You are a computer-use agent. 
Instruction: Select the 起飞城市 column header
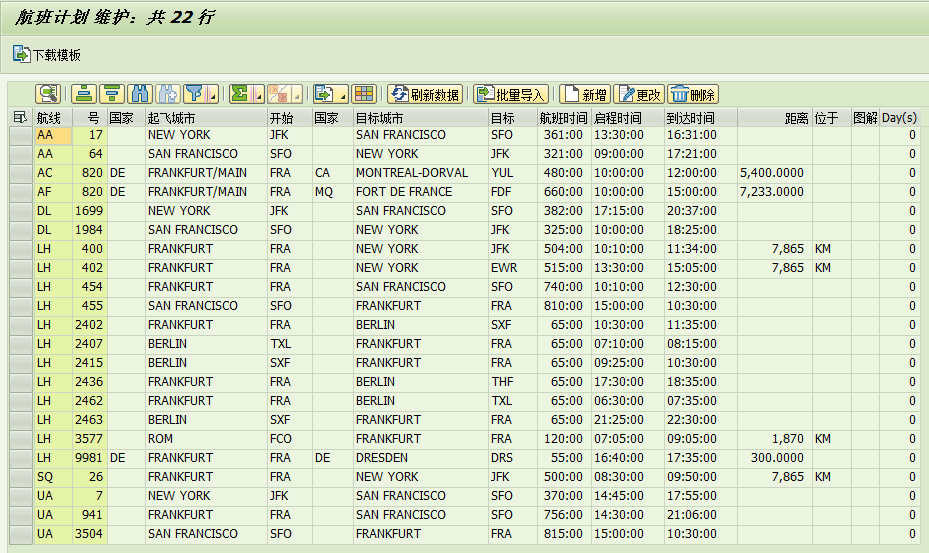206,117
